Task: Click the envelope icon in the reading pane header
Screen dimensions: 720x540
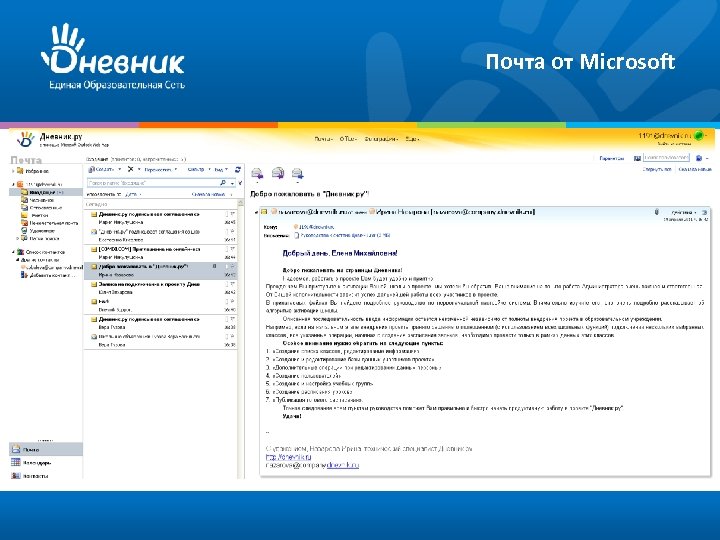Action: click(264, 212)
